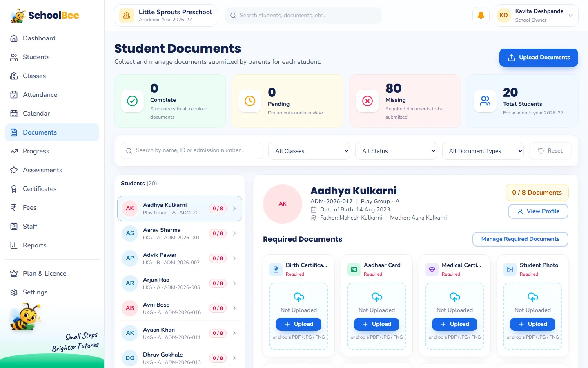Expand the Kavita Deshpande account menu
Screen dimensions: 588x368
536,16
